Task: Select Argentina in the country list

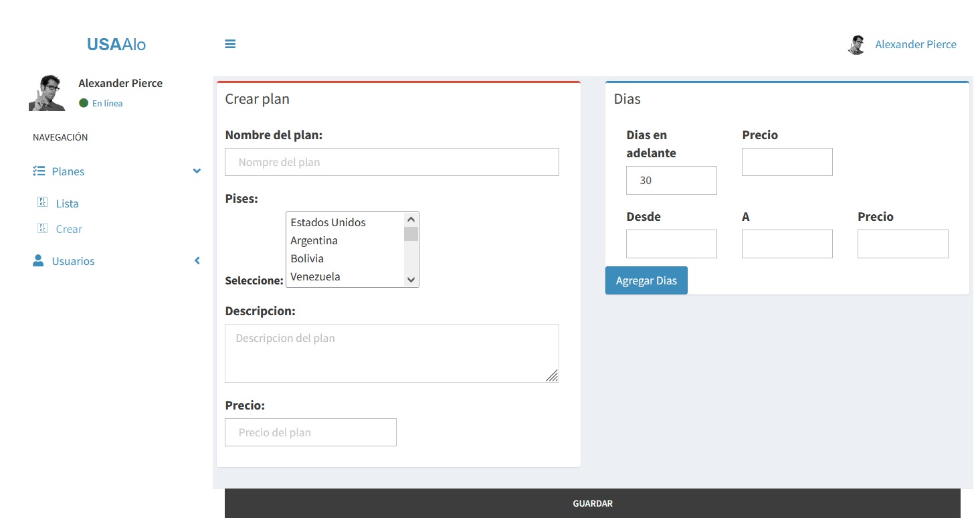Action: point(345,240)
